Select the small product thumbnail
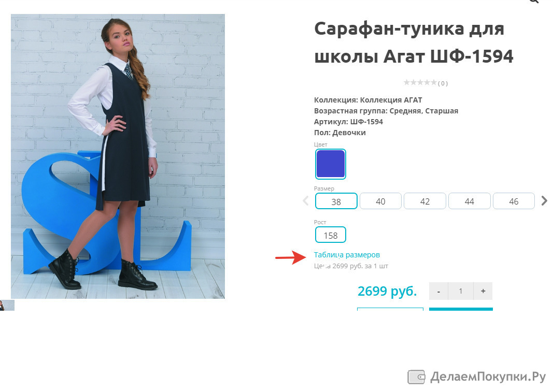 tap(7, 306)
